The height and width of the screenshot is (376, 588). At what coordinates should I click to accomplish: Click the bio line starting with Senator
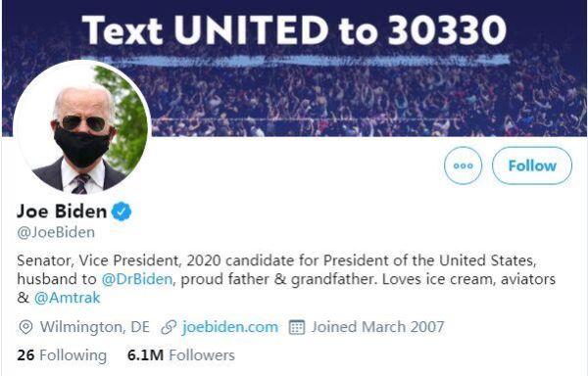click(x=276, y=260)
